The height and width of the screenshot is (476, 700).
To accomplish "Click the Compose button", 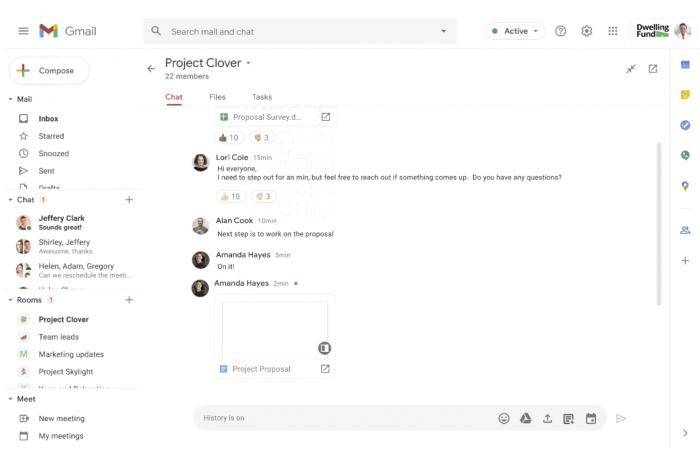I will 49,71.
